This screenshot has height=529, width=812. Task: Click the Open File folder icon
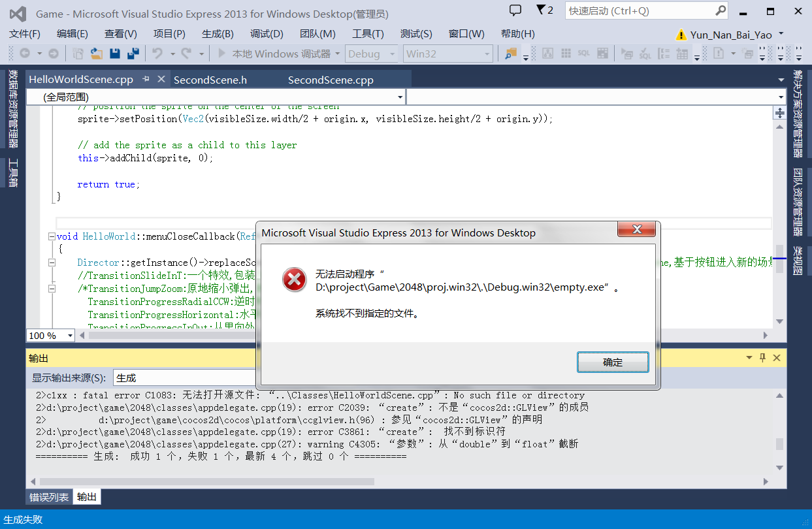(97, 54)
